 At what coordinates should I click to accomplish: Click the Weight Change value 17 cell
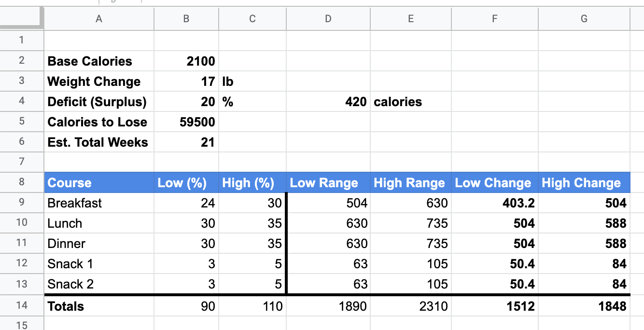186,82
